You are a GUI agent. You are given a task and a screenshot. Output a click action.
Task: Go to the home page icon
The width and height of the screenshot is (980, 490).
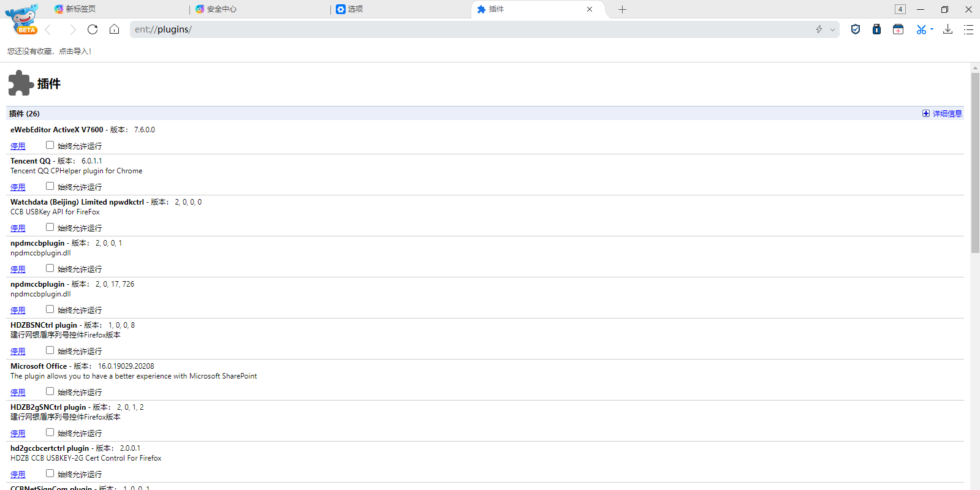pos(114,29)
